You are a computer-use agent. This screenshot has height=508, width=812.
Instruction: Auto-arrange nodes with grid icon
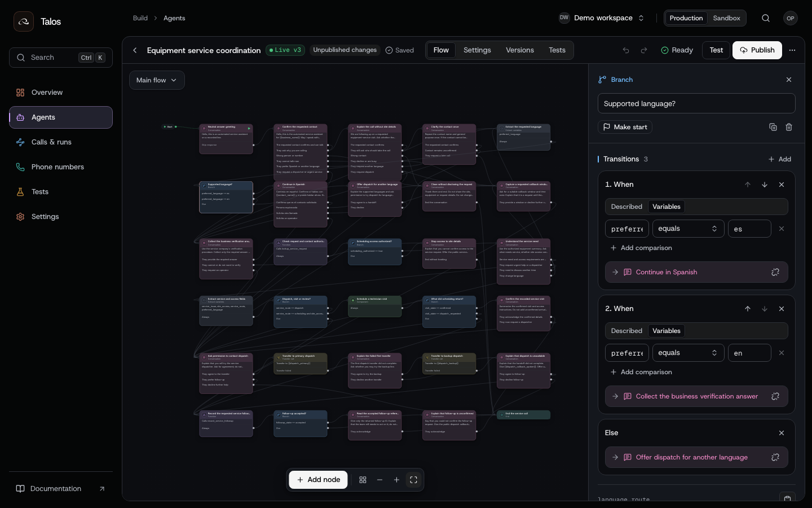coord(363,480)
